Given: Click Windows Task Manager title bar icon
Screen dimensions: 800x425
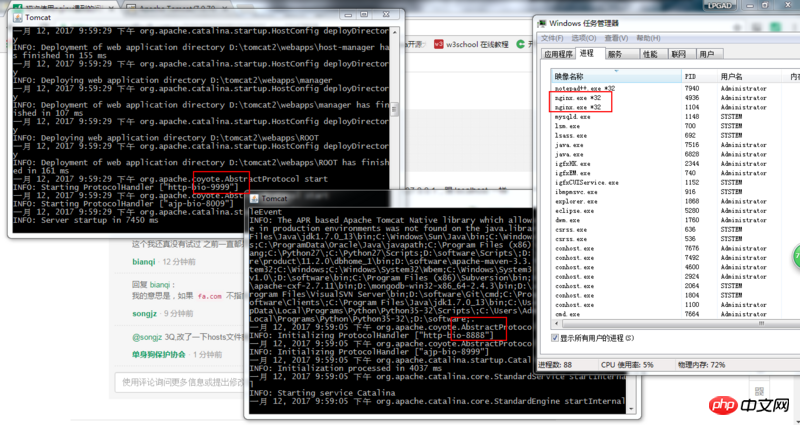Looking at the screenshot, I should [542, 23].
